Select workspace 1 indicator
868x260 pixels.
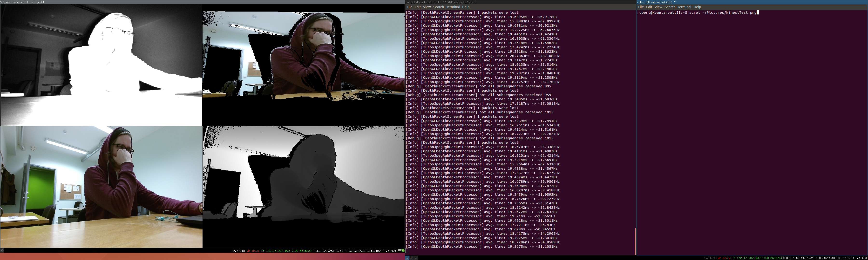pyautogui.click(x=407, y=258)
